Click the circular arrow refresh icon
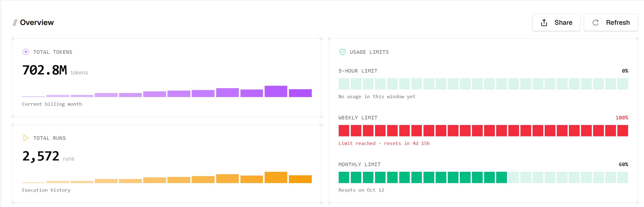 click(596, 23)
